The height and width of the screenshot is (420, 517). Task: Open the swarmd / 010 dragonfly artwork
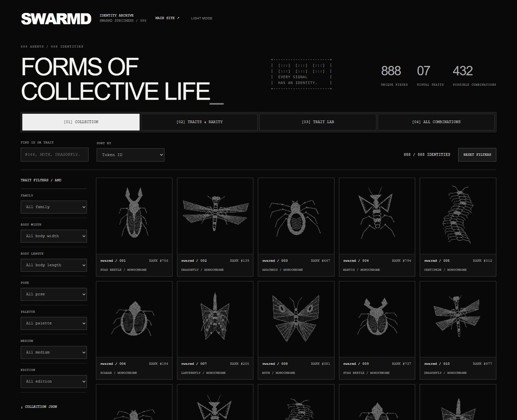pyautogui.click(x=458, y=319)
